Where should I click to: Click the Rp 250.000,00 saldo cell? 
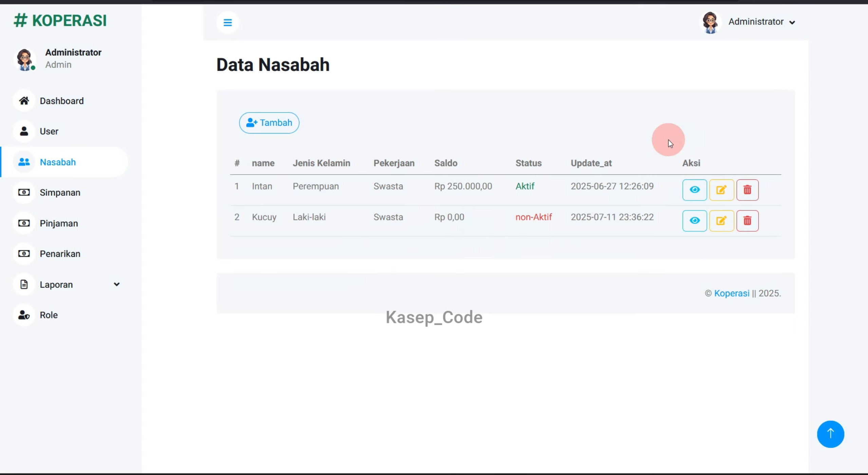click(x=463, y=186)
